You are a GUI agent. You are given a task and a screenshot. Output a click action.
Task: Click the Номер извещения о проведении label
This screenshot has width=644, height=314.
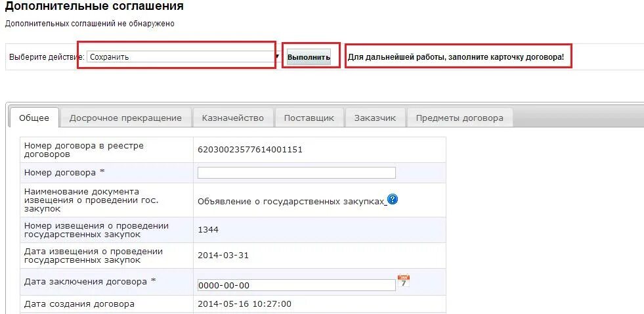pyautogui.click(x=97, y=230)
